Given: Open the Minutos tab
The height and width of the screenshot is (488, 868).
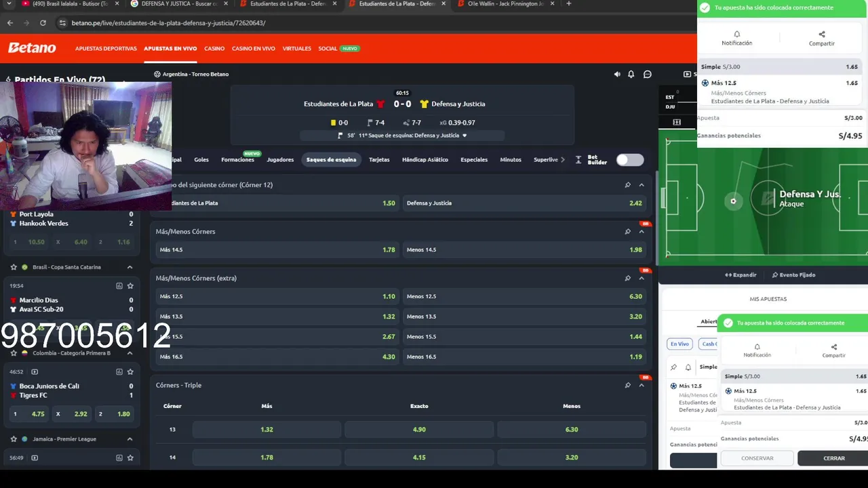Looking at the screenshot, I should pos(511,160).
